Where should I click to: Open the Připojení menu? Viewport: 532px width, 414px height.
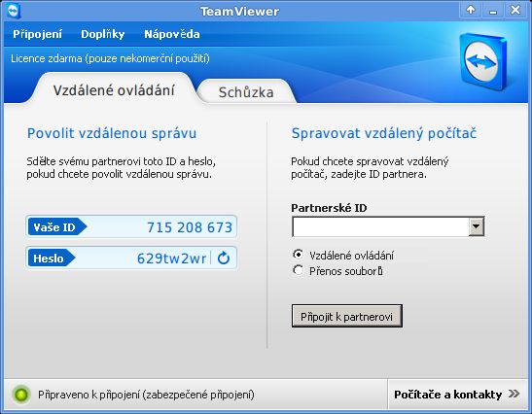(37, 34)
